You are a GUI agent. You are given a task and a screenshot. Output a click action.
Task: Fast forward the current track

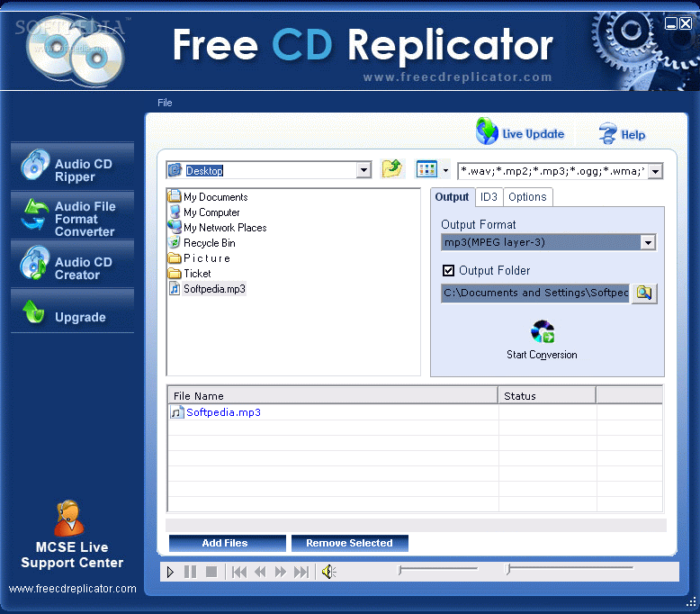(x=281, y=572)
